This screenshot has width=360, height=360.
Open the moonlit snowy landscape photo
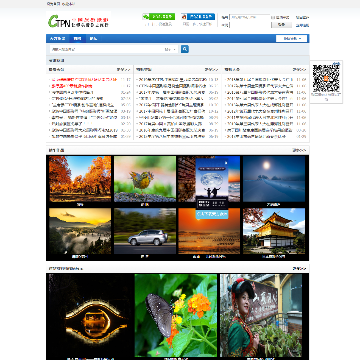coord(274,179)
